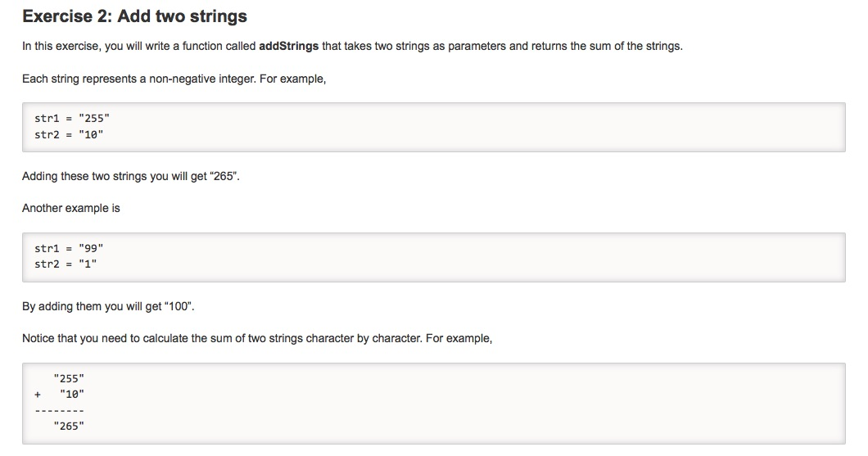Click the dashed separator line in code
868x456 pixels.
point(59,411)
